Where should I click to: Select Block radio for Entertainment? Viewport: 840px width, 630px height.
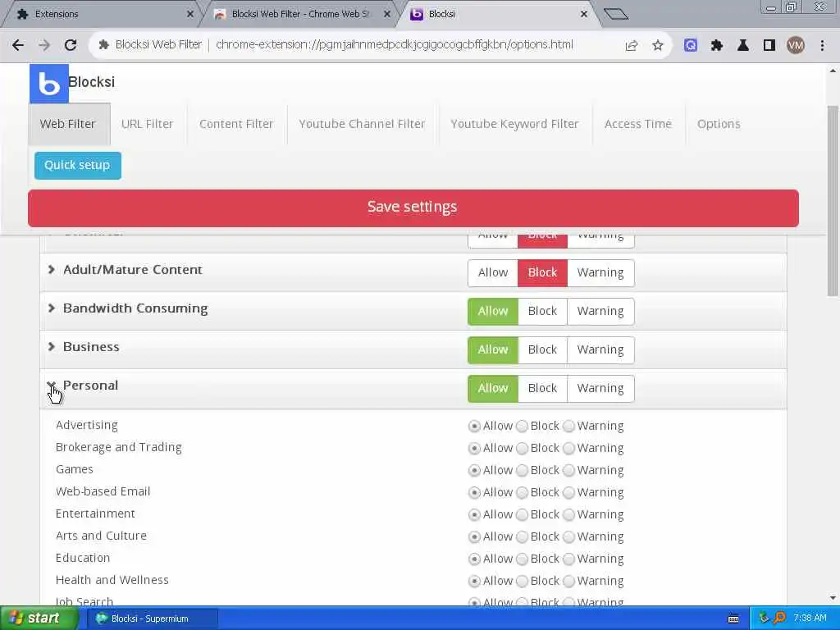(x=522, y=515)
